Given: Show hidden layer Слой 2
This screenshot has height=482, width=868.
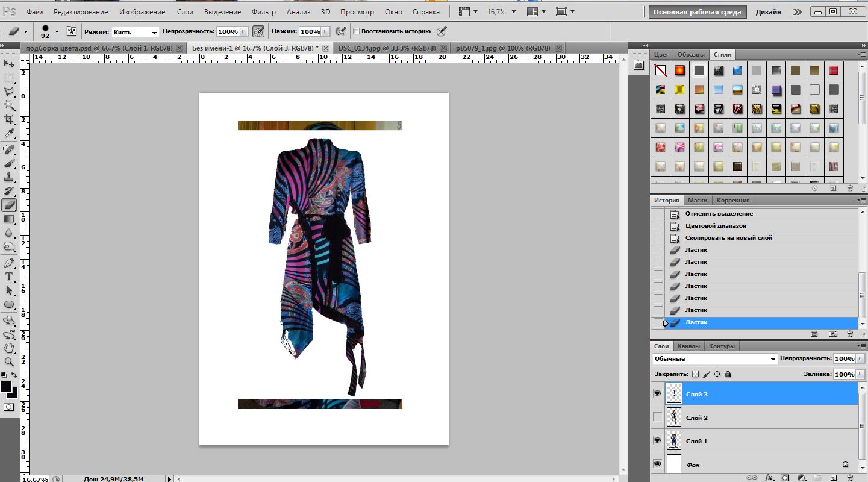Looking at the screenshot, I should pyautogui.click(x=658, y=417).
